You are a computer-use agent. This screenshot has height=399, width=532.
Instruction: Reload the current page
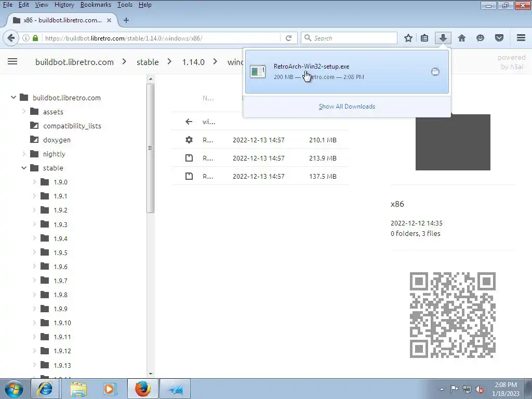(x=289, y=38)
